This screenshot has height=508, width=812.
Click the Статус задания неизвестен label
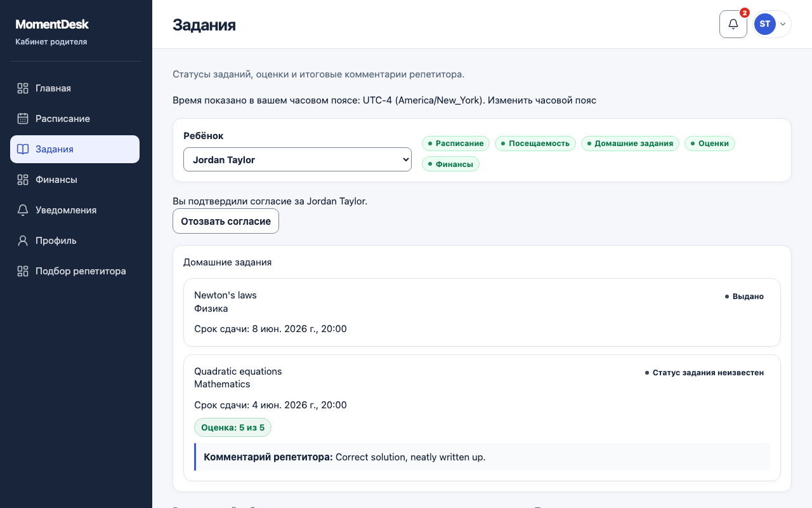(x=704, y=373)
